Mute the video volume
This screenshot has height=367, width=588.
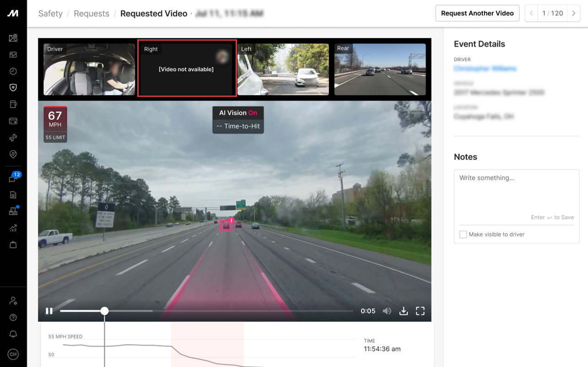pyautogui.click(x=387, y=311)
